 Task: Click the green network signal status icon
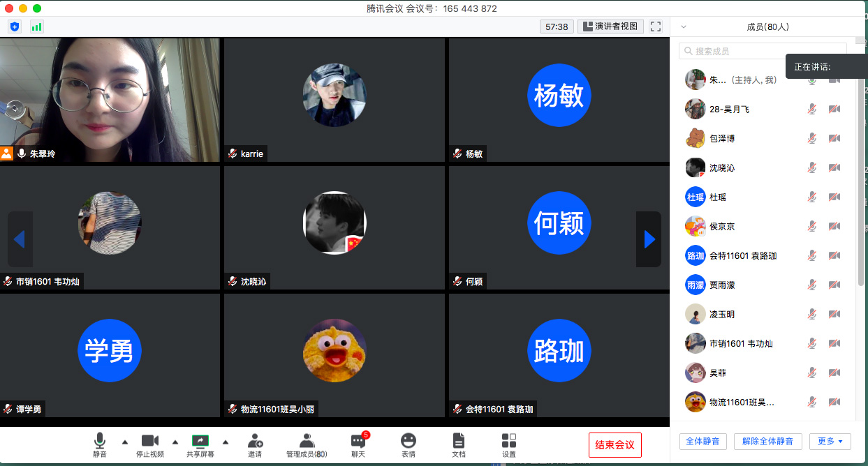pos(36,27)
